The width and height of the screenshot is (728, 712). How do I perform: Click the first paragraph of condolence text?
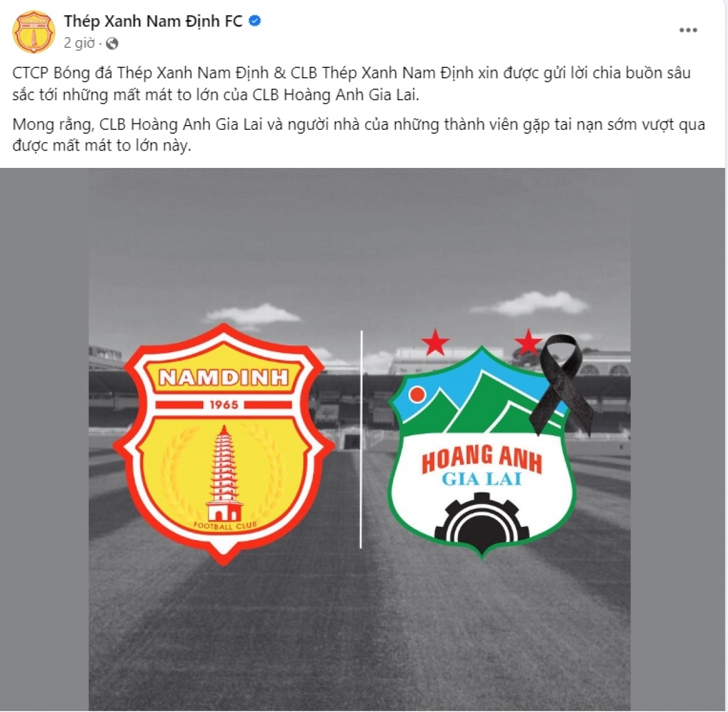coord(352,84)
